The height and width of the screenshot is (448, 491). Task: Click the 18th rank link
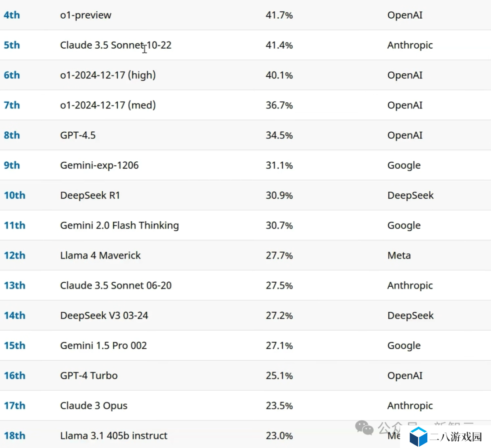click(x=15, y=436)
